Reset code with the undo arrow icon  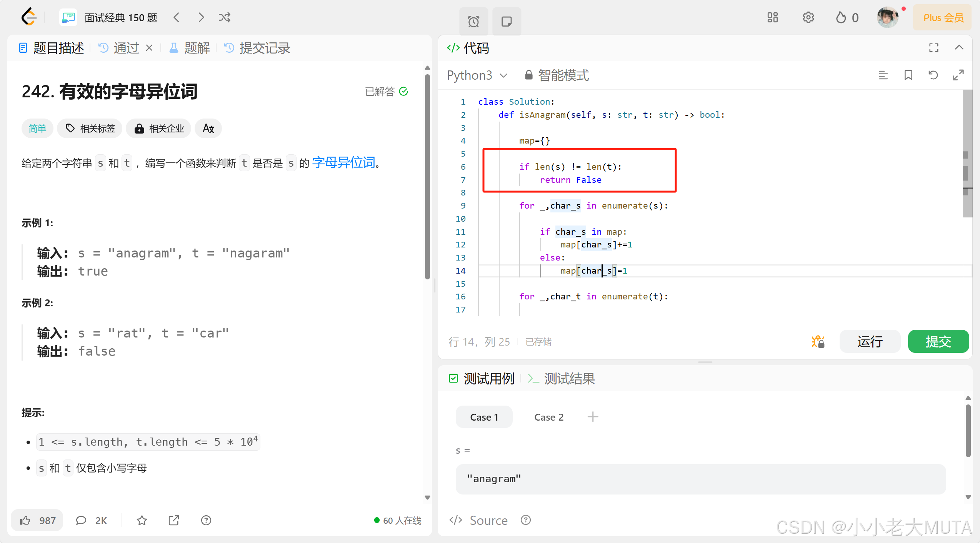(x=933, y=75)
